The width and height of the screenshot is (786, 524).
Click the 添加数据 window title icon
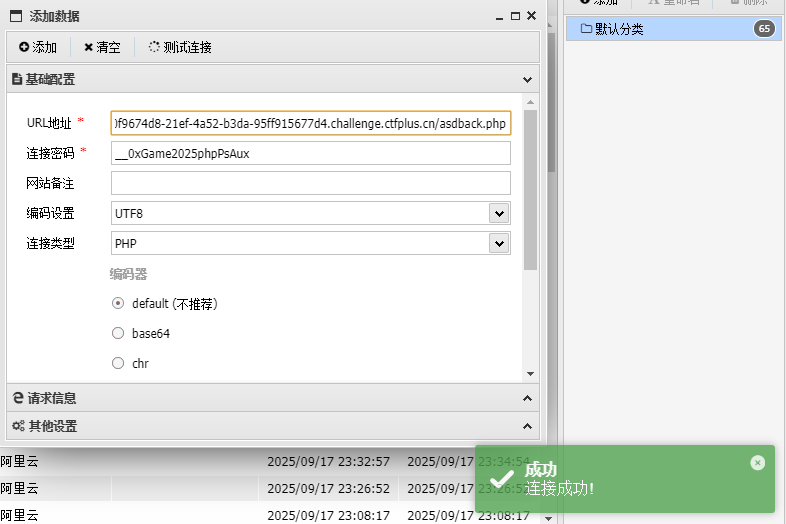[16, 16]
